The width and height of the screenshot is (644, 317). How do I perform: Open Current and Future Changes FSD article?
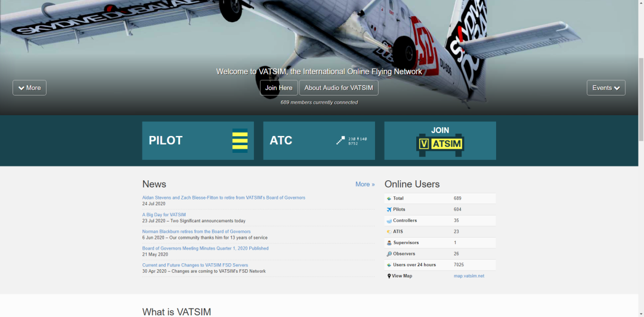pos(195,265)
